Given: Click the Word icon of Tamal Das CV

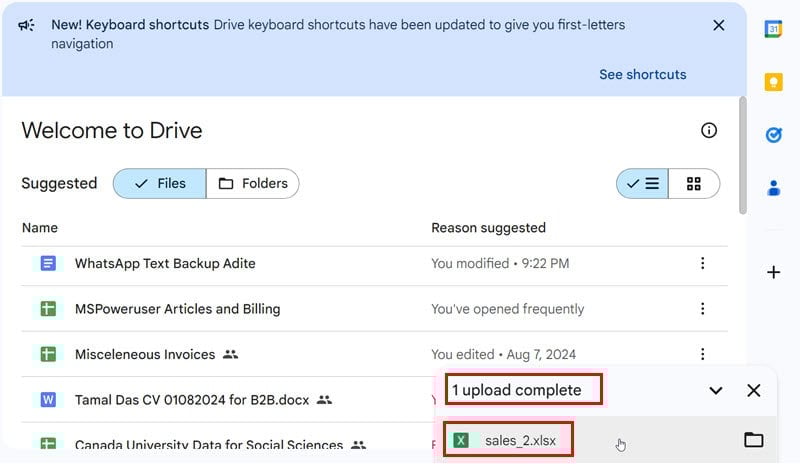Looking at the screenshot, I should coord(48,400).
